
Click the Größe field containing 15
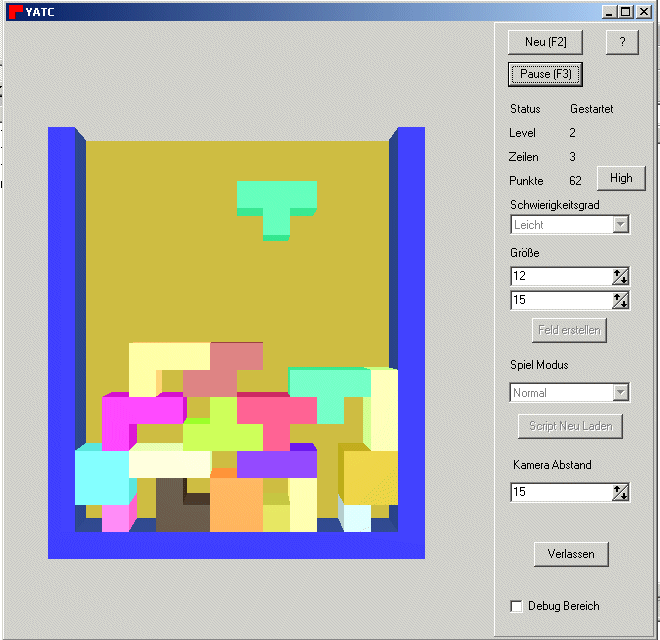click(560, 300)
